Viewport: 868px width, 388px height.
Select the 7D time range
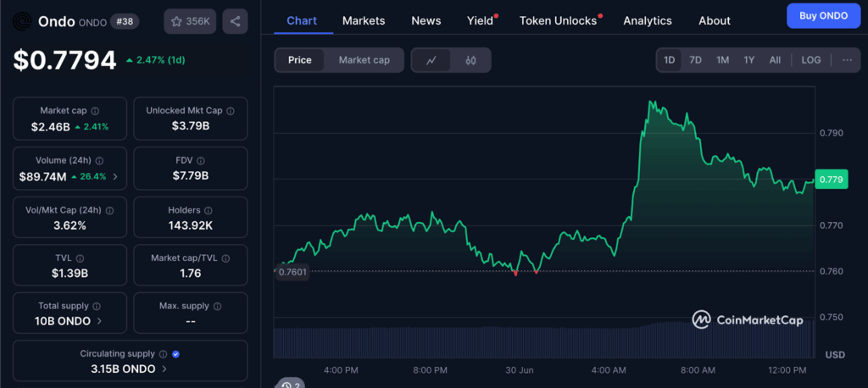coord(695,60)
